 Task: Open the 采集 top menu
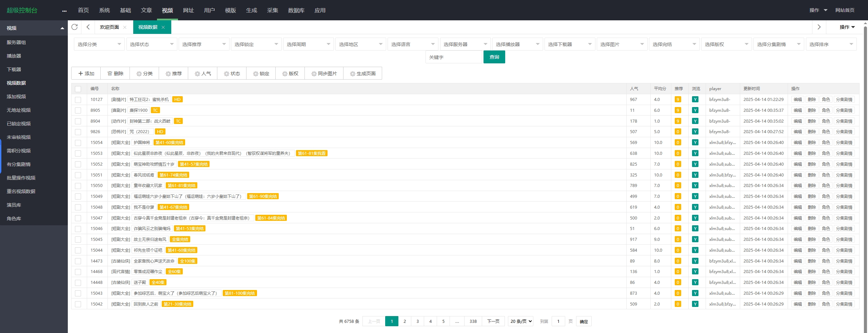[x=272, y=11]
